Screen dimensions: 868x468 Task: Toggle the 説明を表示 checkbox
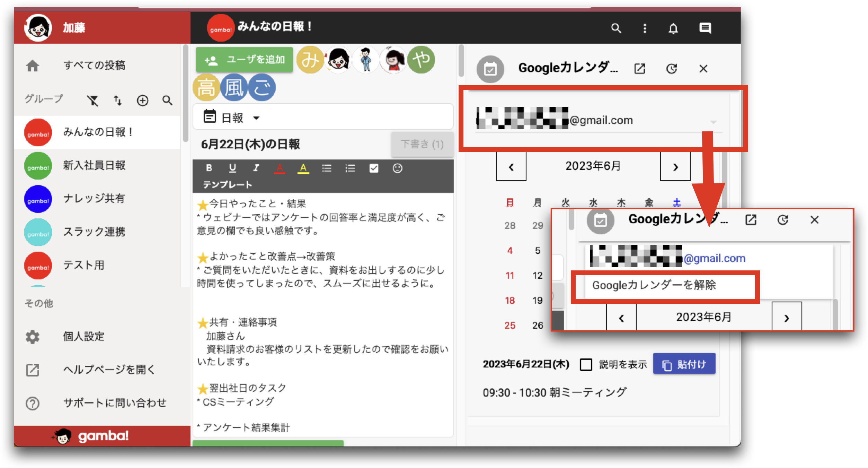pos(586,365)
